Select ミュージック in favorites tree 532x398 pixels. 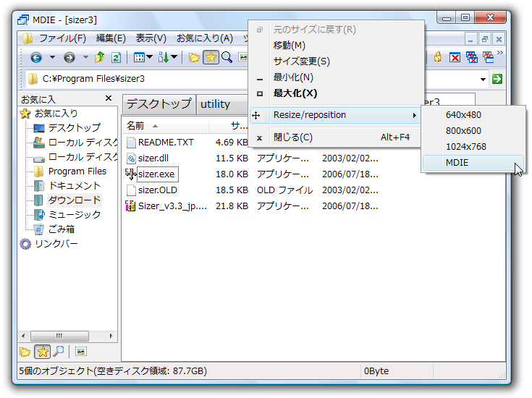(x=75, y=214)
